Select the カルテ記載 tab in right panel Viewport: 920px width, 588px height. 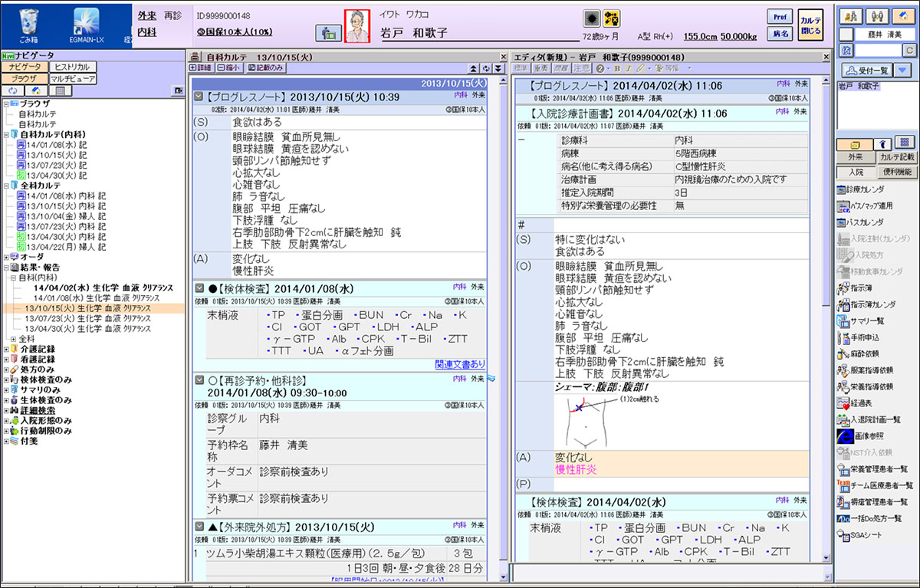pyautogui.click(x=895, y=157)
